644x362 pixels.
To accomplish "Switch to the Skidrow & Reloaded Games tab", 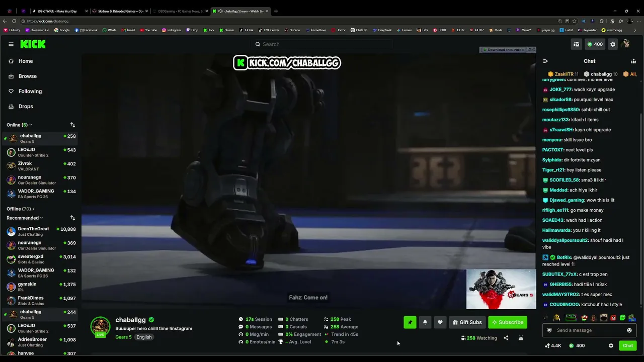I will 120,11.
